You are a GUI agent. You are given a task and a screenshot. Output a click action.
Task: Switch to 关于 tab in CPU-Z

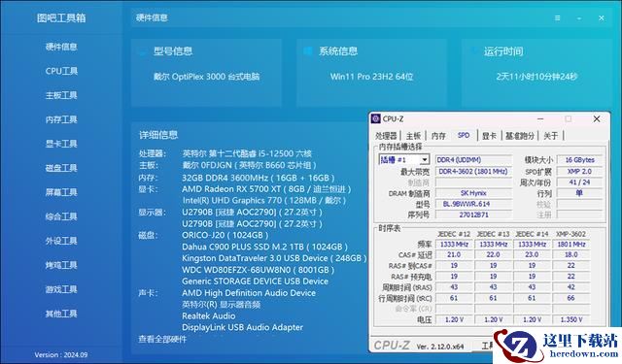[551, 136]
